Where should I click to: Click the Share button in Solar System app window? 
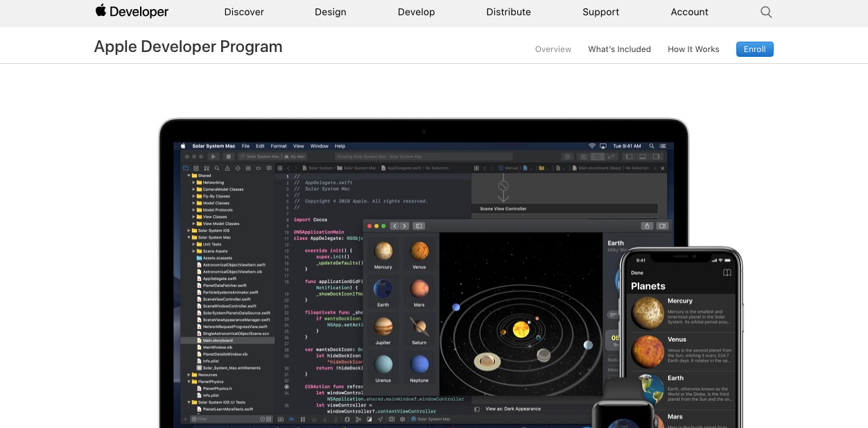647,225
